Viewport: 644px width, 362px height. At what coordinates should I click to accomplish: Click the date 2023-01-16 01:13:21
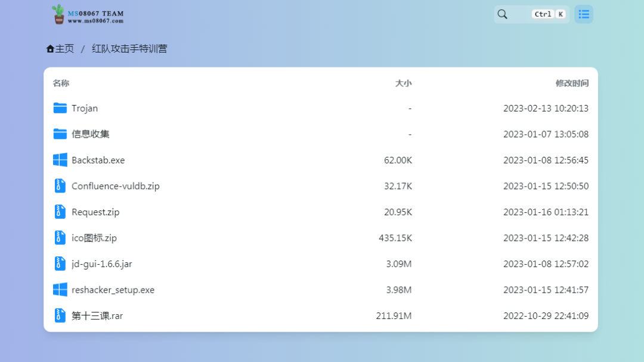pos(546,212)
